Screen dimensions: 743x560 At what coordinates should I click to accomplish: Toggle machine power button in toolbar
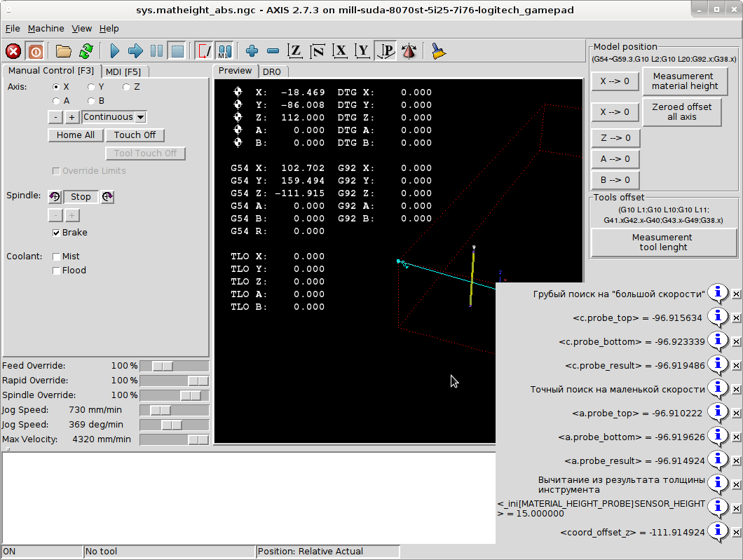click(x=35, y=51)
